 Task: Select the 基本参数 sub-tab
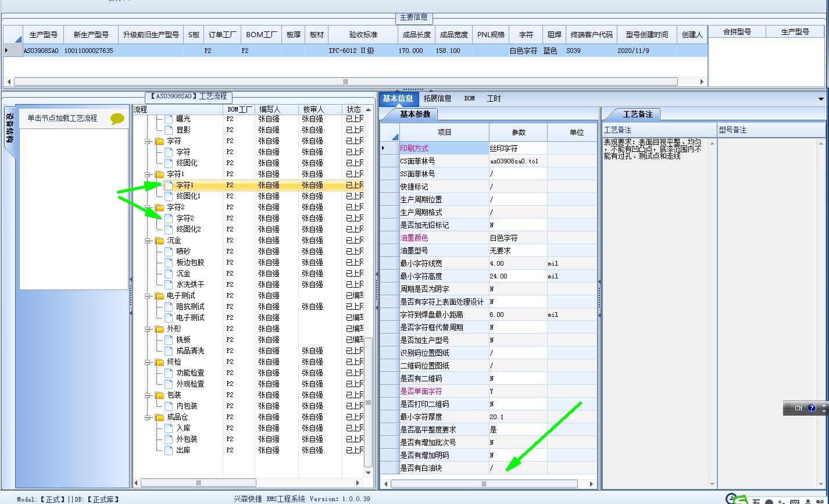pyautogui.click(x=415, y=115)
